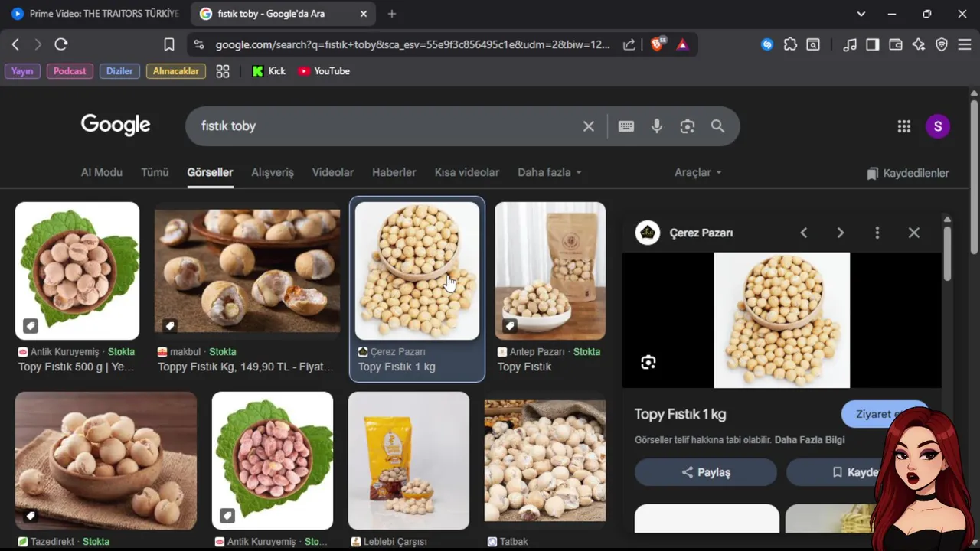Click the Google logo

click(x=116, y=125)
